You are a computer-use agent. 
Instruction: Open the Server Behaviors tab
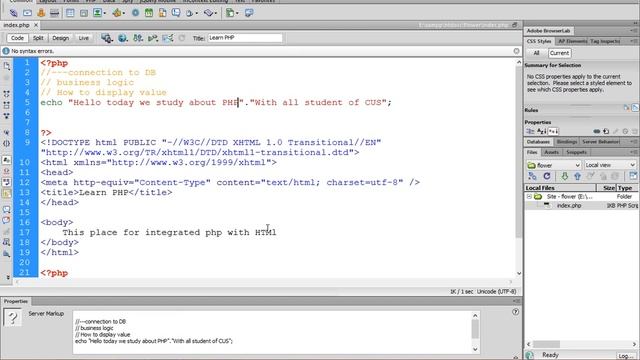601,142
